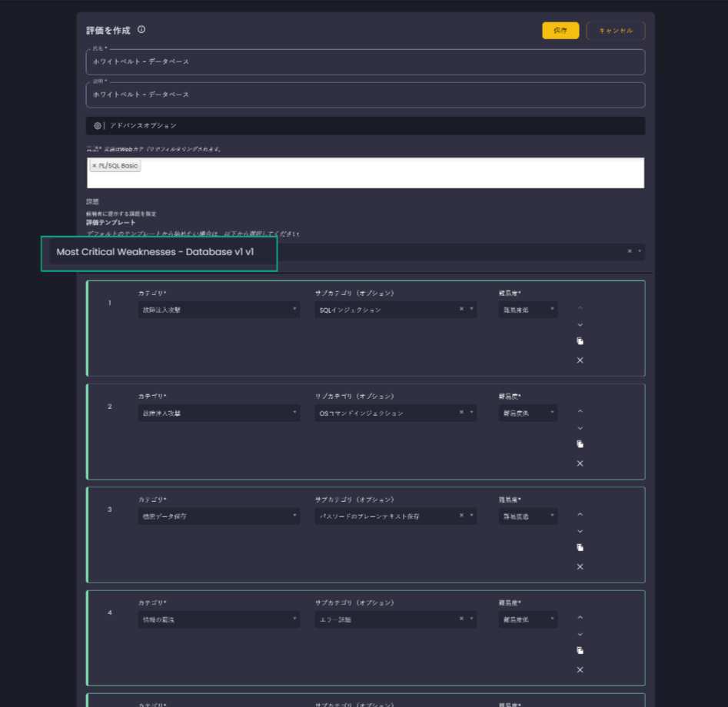Open the difficulty dropdown in row 1

(528, 310)
